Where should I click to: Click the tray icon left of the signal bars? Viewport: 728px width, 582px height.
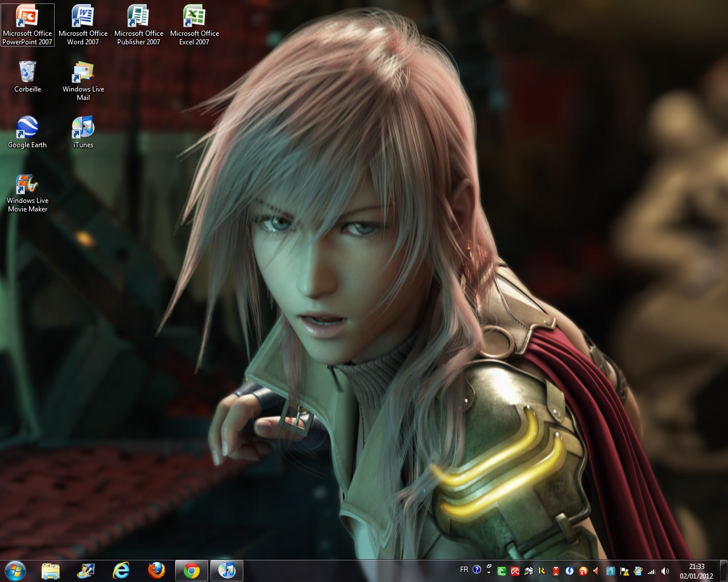638,571
